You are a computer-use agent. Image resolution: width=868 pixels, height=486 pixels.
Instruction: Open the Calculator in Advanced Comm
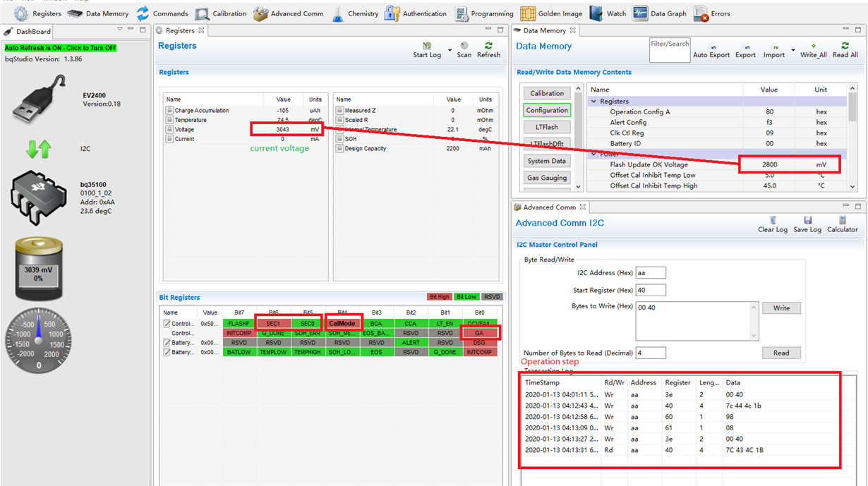click(843, 225)
